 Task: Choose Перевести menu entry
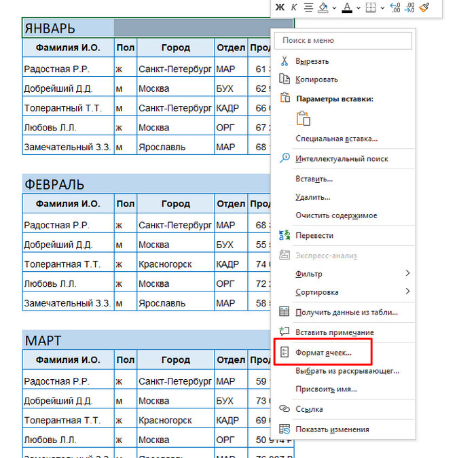click(314, 236)
